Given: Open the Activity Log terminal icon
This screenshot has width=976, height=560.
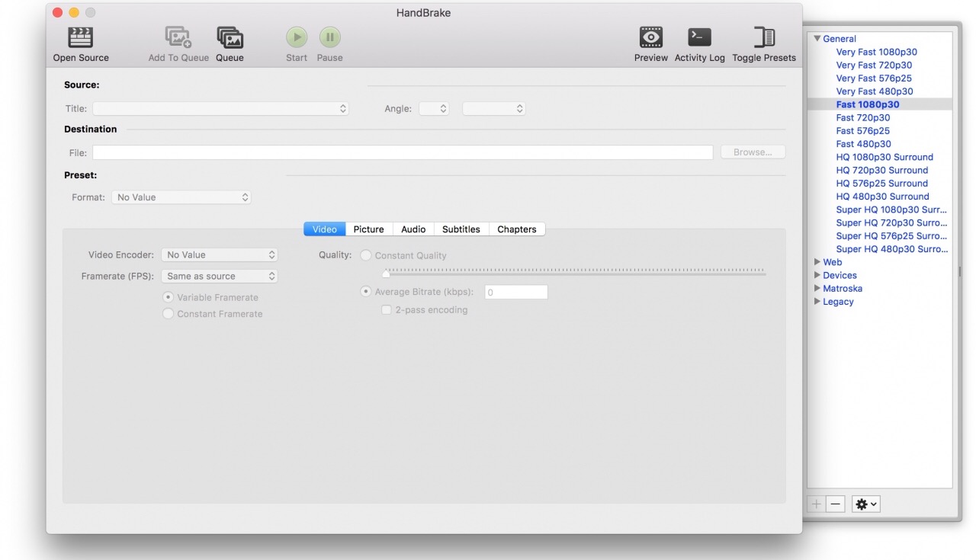Looking at the screenshot, I should tap(699, 37).
